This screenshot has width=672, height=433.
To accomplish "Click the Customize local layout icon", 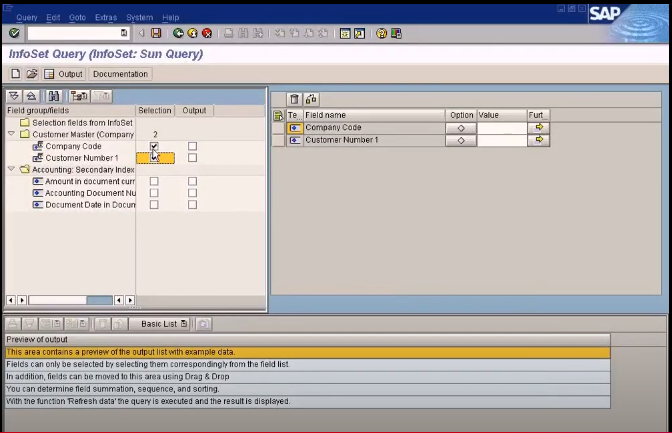I will [x=396, y=33].
